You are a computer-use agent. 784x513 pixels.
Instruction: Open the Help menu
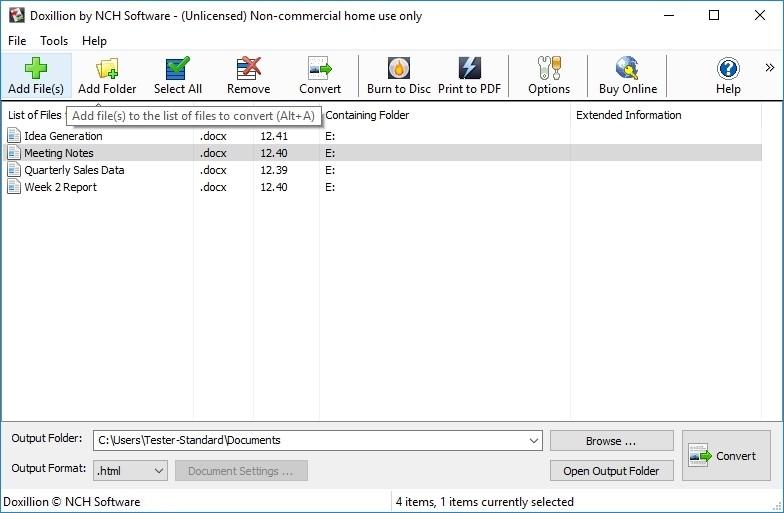coord(94,41)
